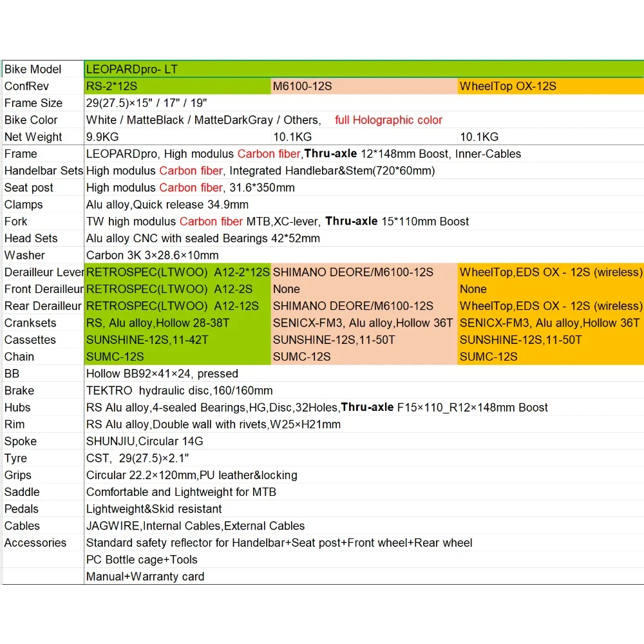Screen dimensions: 644x644
Task: Select the 10.1KG weight under WheelTop OX-12S
Action: tap(551, 137)
